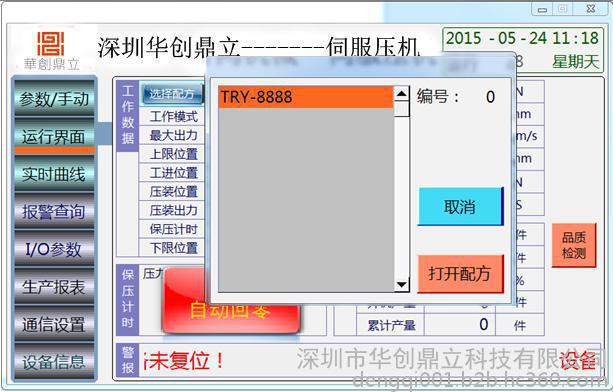This screenshot has height=392, width=613.
Task: Open 通信设置 page
Action: pos(54,324)
